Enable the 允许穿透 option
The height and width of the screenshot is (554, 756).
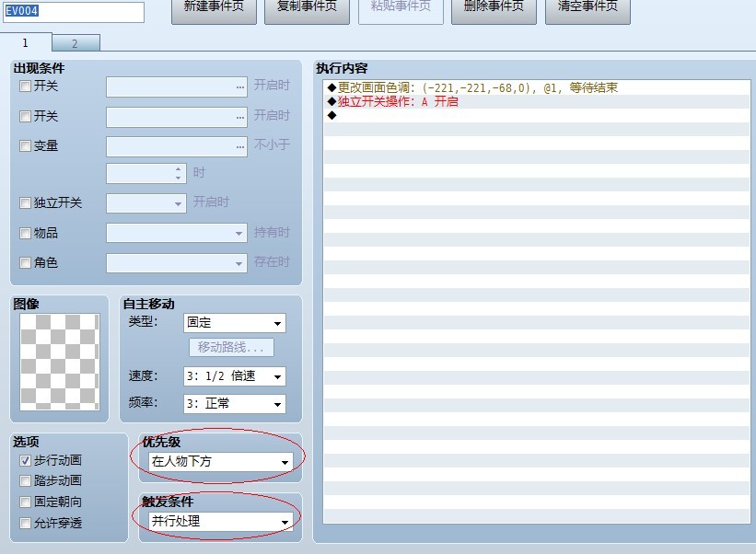pyautogui.click(x=25, y=523)
